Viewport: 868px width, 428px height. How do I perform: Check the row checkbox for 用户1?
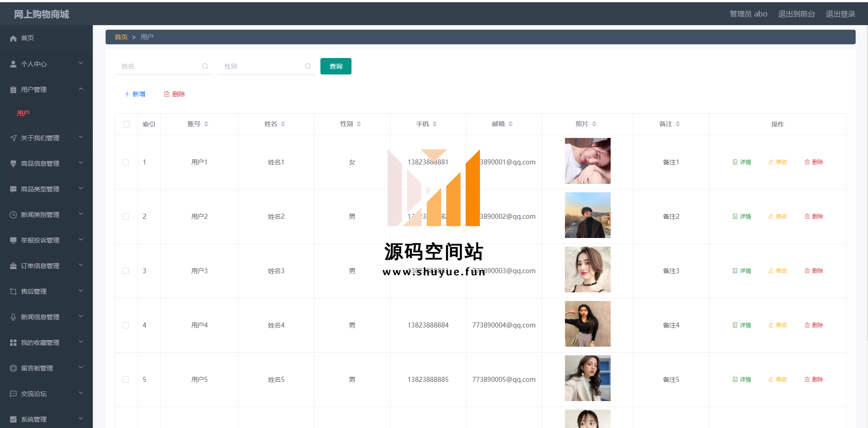[126, 162]
